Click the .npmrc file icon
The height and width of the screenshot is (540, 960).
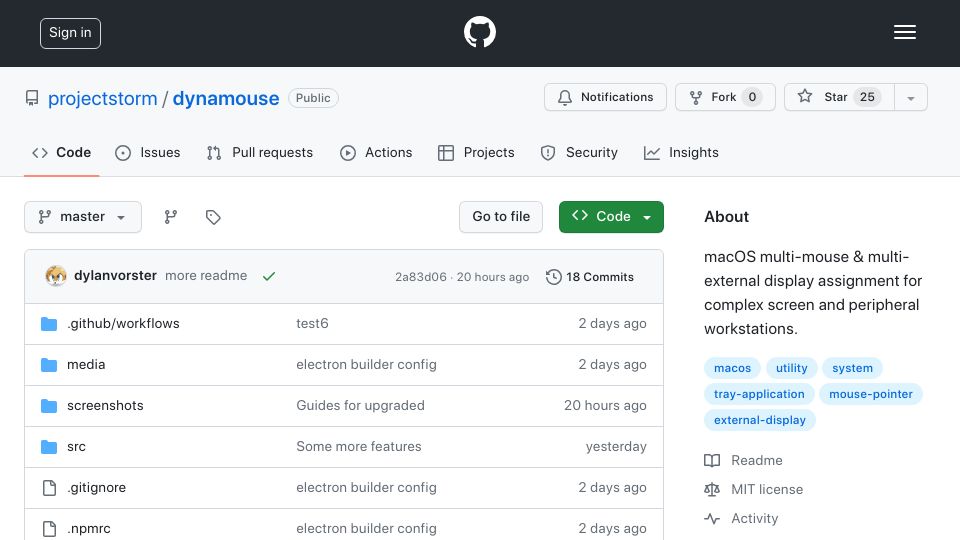click(x=49, y=529)
